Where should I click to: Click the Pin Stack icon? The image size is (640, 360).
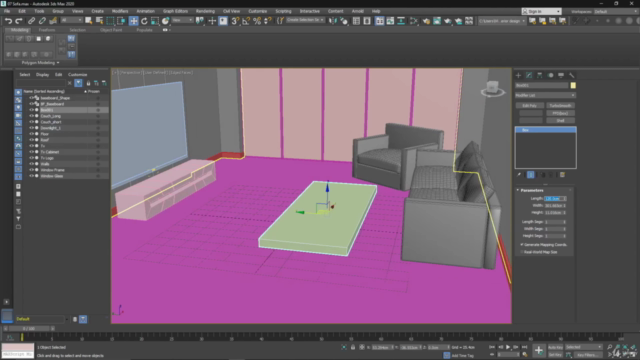(519, 175)
